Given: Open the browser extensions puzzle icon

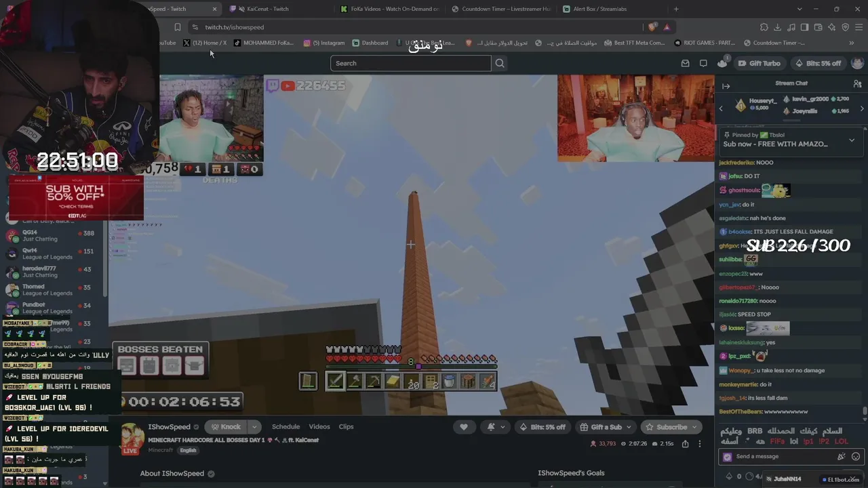Looking at the screenshot, I should coord(764,27).
